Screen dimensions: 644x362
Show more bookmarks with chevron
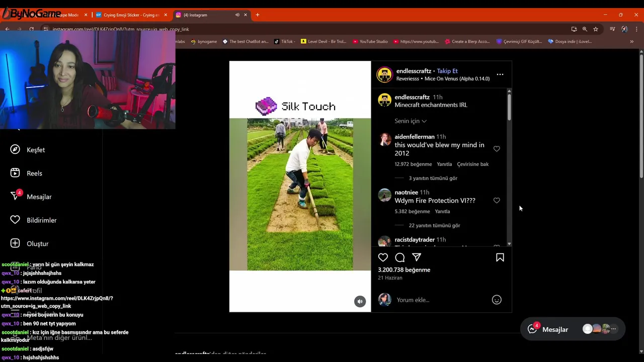click(x=631, y=41)
